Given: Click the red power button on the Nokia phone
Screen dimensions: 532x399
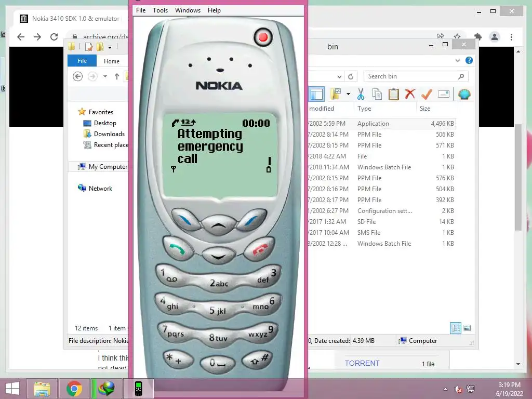Looking at the screenshot, I should [263, 37].
